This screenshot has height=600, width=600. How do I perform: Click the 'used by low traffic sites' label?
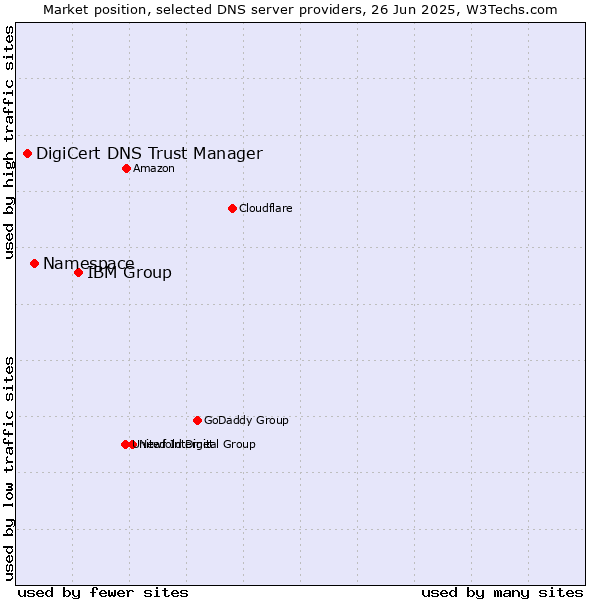(8, 469)
